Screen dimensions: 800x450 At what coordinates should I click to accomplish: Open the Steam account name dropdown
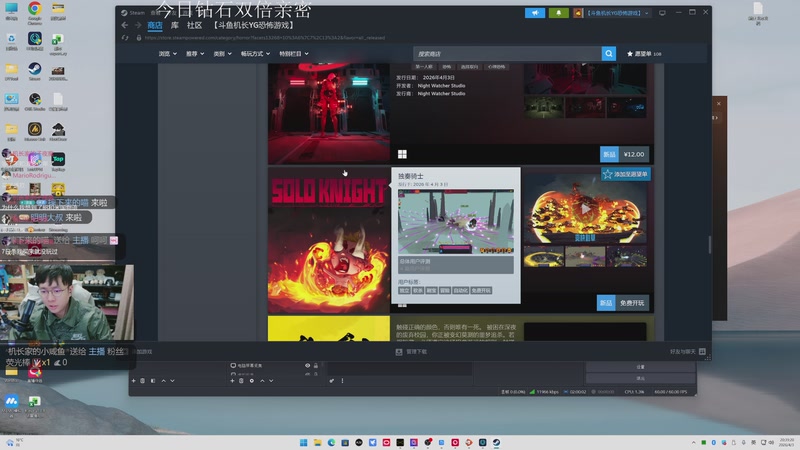(x=617, y=13)
